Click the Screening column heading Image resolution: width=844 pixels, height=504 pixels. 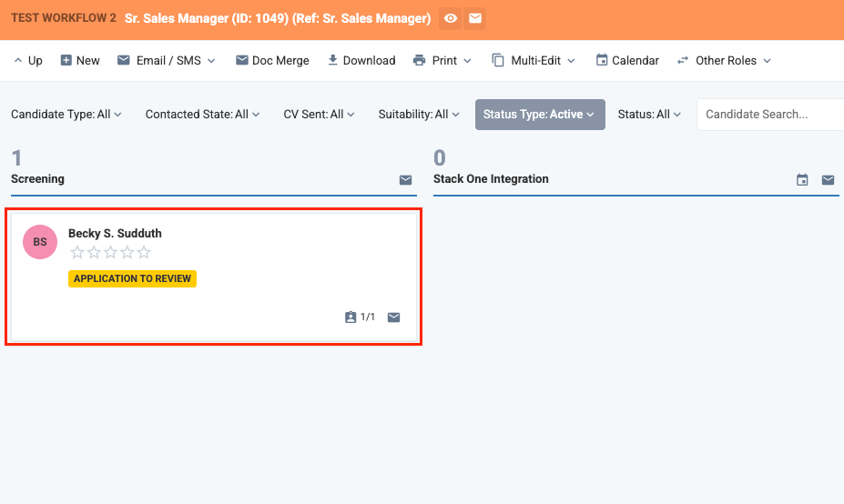(x=37, y=178)
